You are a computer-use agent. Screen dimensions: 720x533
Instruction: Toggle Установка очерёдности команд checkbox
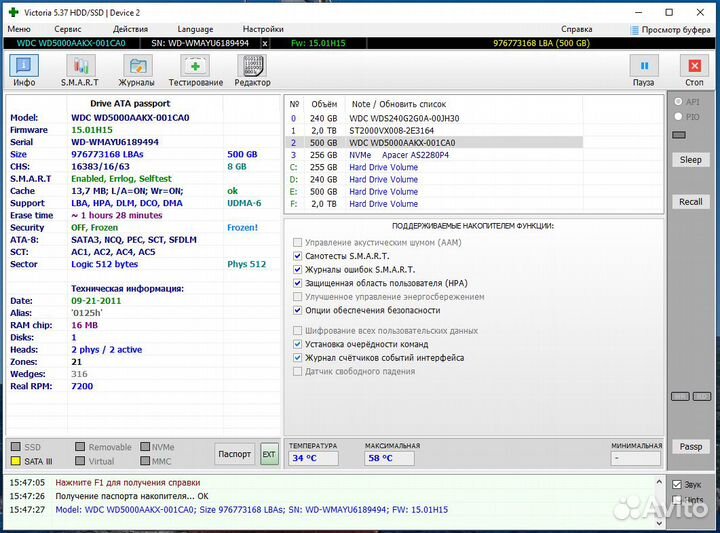coord(298,344)
